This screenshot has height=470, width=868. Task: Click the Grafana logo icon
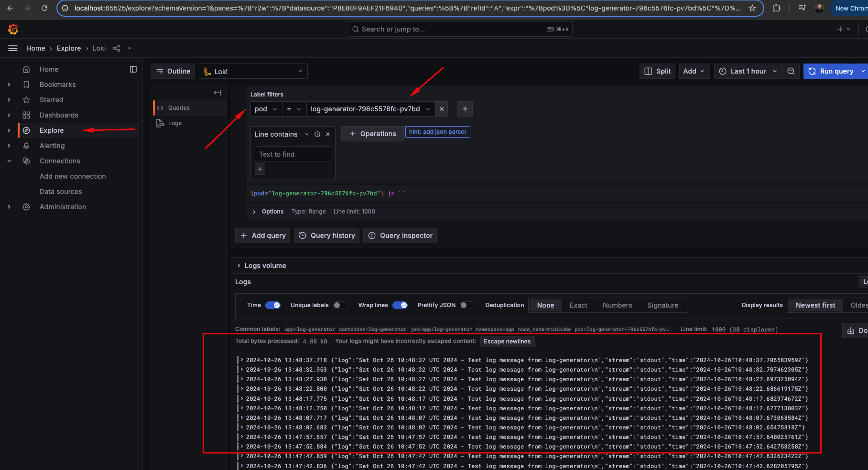tap(13, 30)
